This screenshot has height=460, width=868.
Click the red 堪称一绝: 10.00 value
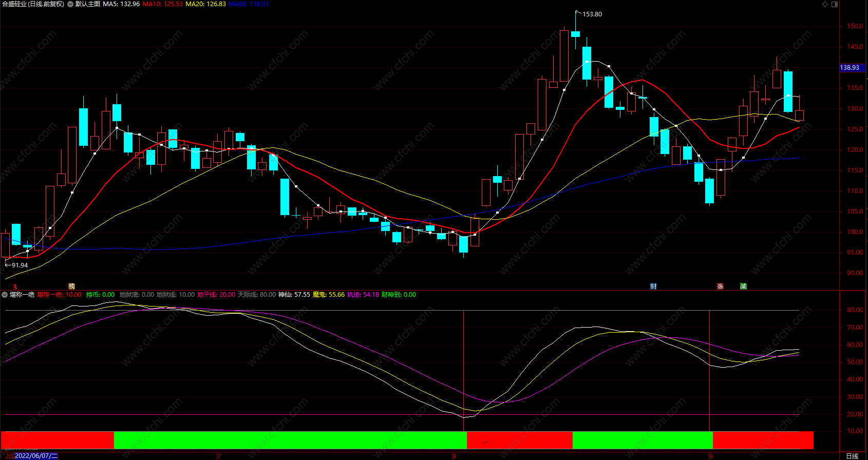(x=59, y=295)
